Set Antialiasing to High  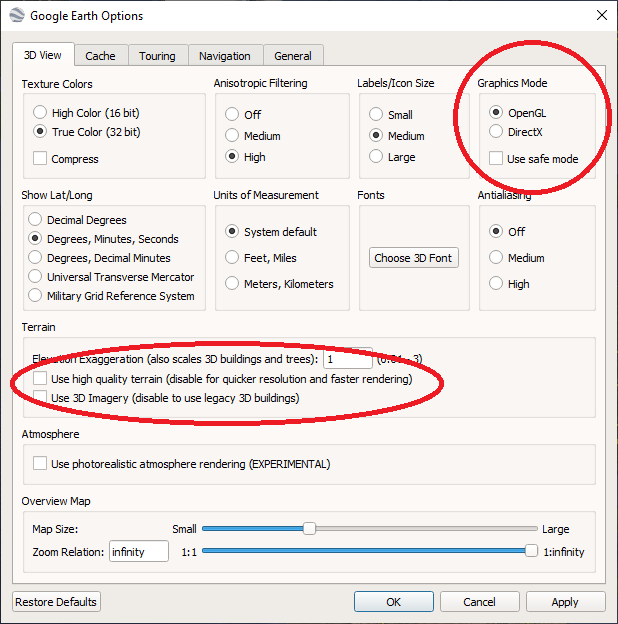tap(496, 283)
